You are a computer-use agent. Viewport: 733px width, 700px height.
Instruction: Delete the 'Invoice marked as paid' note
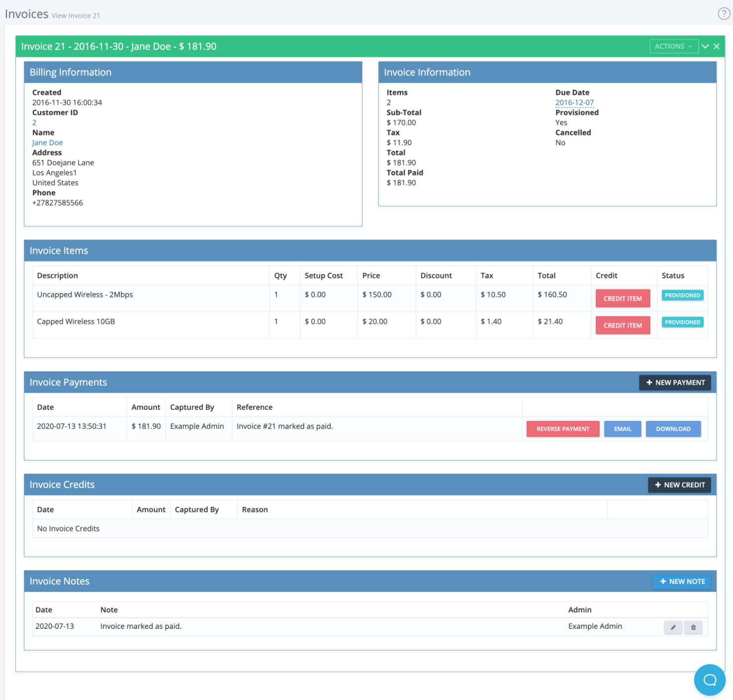693,627
